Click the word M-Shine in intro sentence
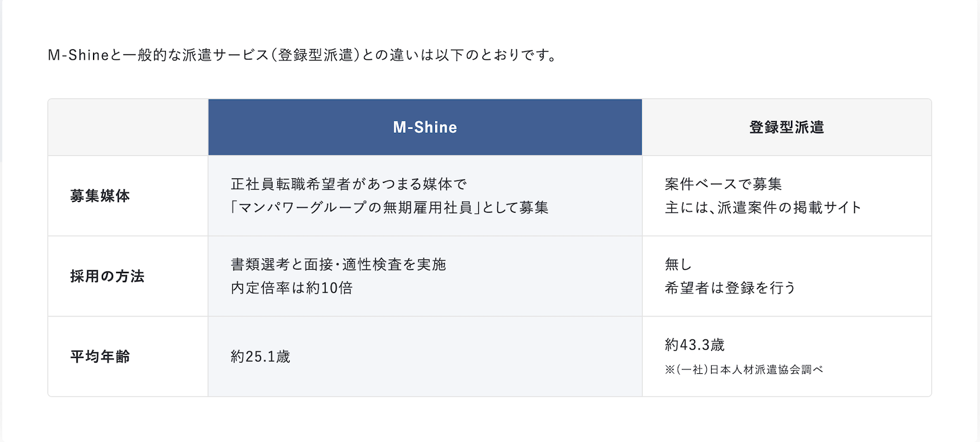The width and height of the screenshot is (980, 442). point(78,55)
